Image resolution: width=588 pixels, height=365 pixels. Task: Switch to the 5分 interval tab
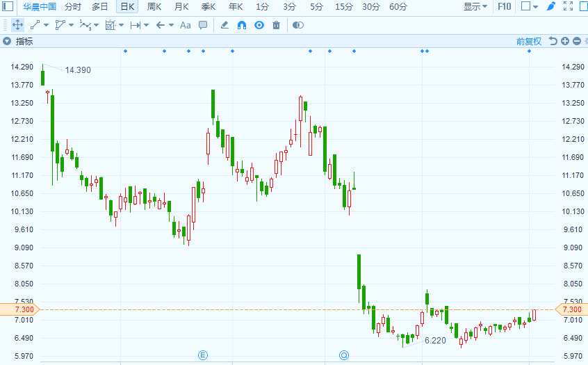(316, 6)
